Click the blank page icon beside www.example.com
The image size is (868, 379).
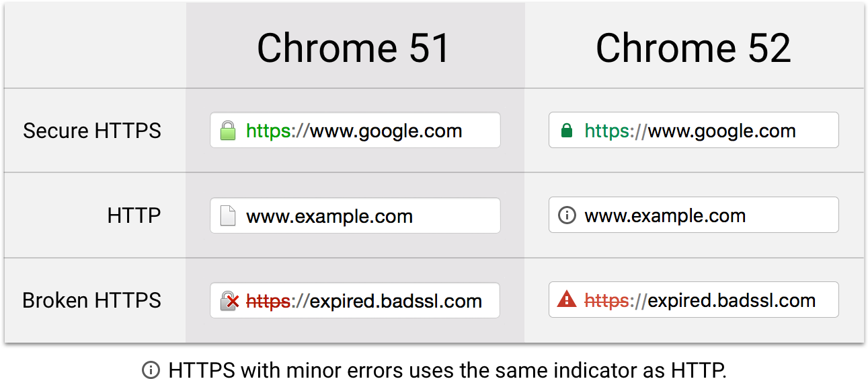(x=228, y=216)
